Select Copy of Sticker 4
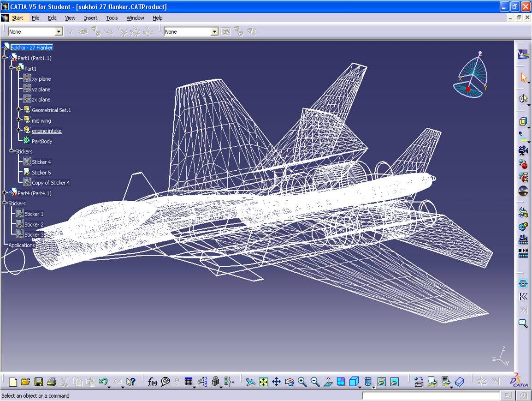 point(51,183)
